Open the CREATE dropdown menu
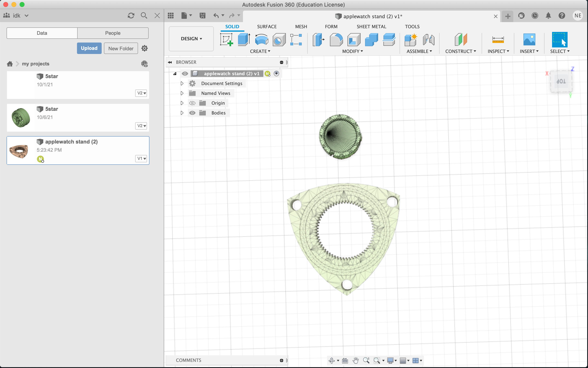The width and height of the screenshot is (588, 368). tap(260, 51)
